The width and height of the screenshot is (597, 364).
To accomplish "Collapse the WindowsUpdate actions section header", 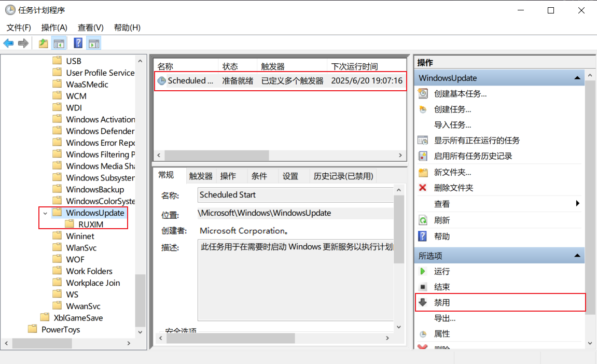I will tap(577, 78).
